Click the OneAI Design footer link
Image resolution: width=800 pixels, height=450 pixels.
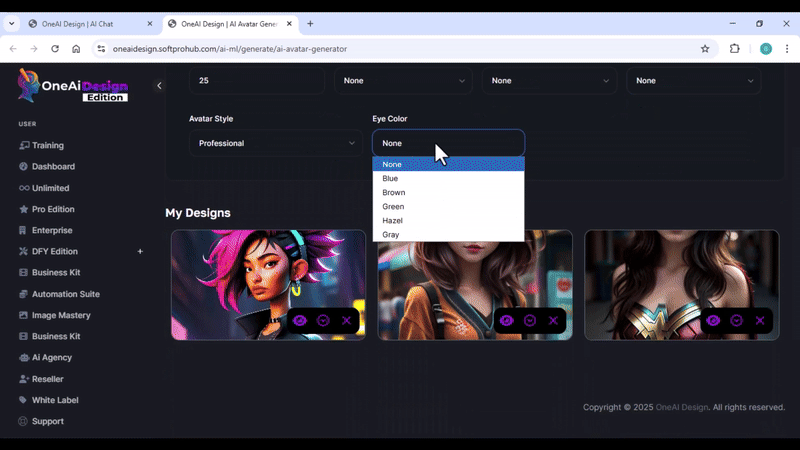(x=681, y=407)
